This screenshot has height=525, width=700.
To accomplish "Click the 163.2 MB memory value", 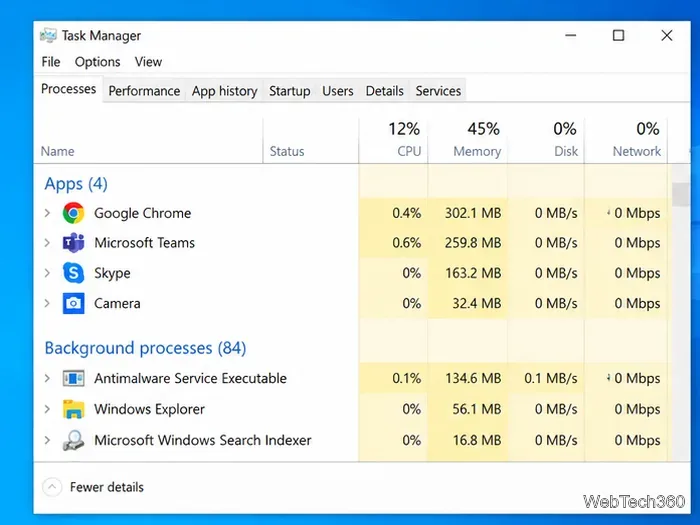I will pyautogui.click(x=473, y=273).
